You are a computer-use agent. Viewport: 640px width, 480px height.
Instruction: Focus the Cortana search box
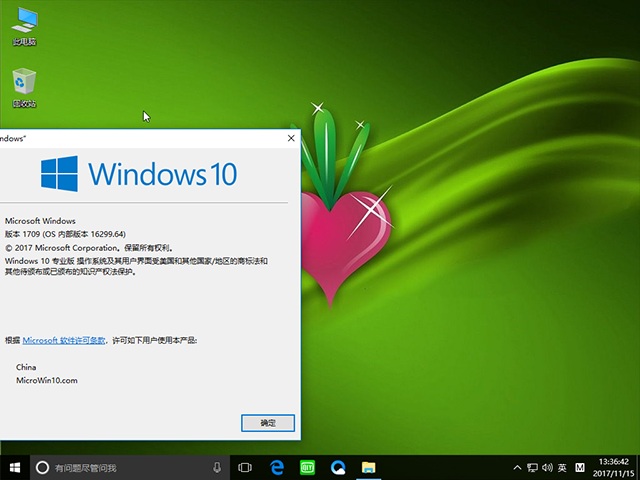130,467
